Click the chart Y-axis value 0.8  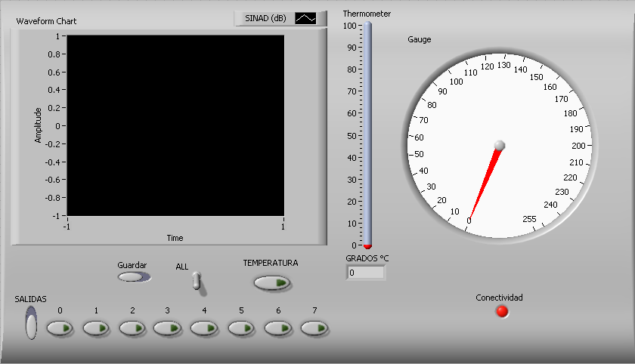click(54, 54)
